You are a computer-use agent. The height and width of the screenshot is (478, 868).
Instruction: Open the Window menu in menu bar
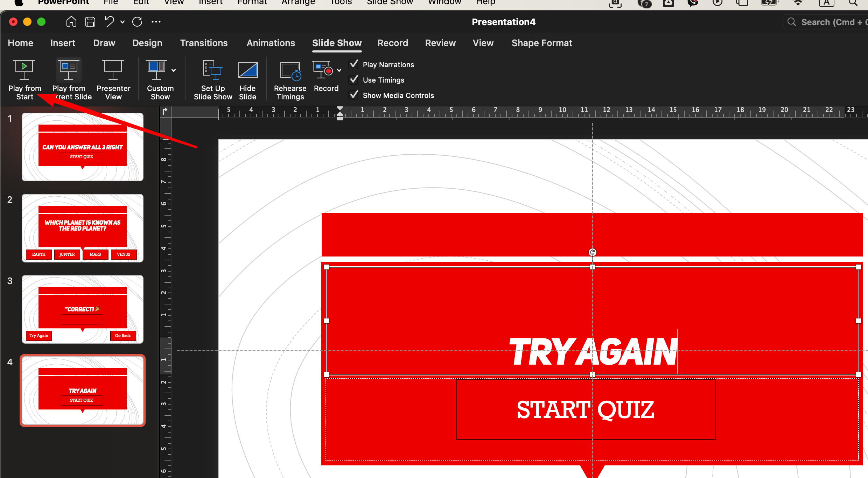click(444, 2)
